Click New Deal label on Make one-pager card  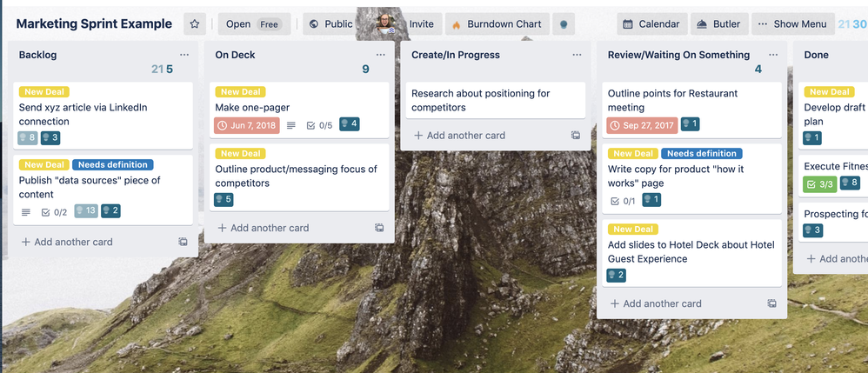241,92
